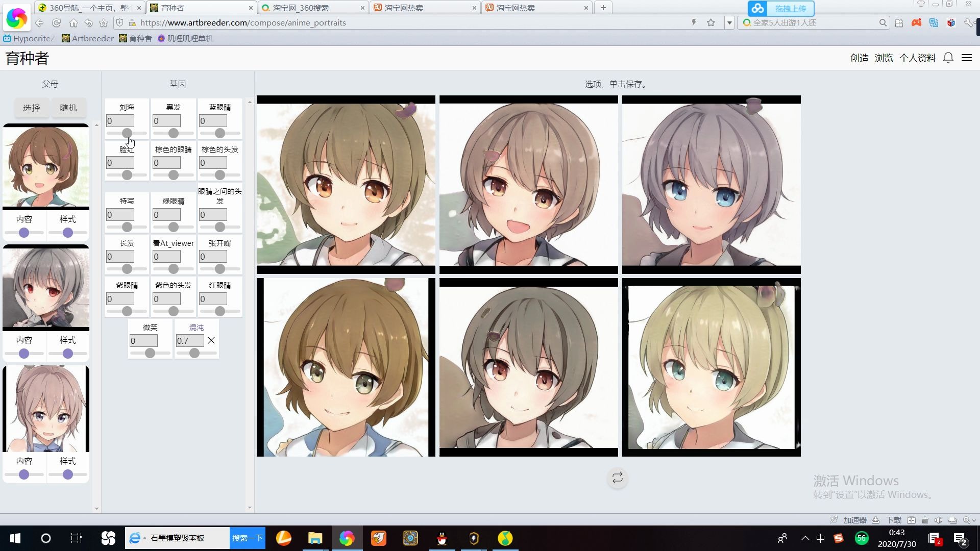Save the olive-haired orange-eyed portrait

pyautogui.click(x=346, y=185)
